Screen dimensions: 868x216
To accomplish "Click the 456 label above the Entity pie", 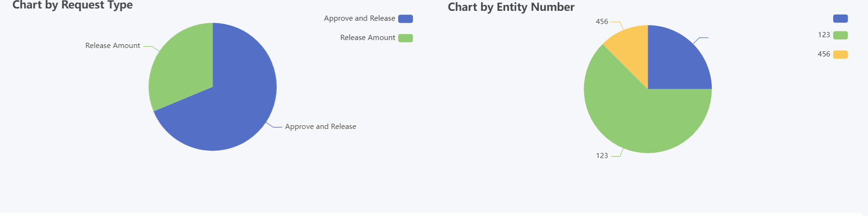I will coord(602,22).
